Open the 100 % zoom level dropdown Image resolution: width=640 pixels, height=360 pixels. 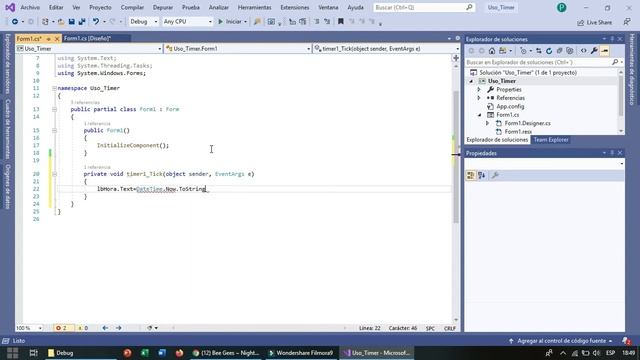[x=29, y=328]
